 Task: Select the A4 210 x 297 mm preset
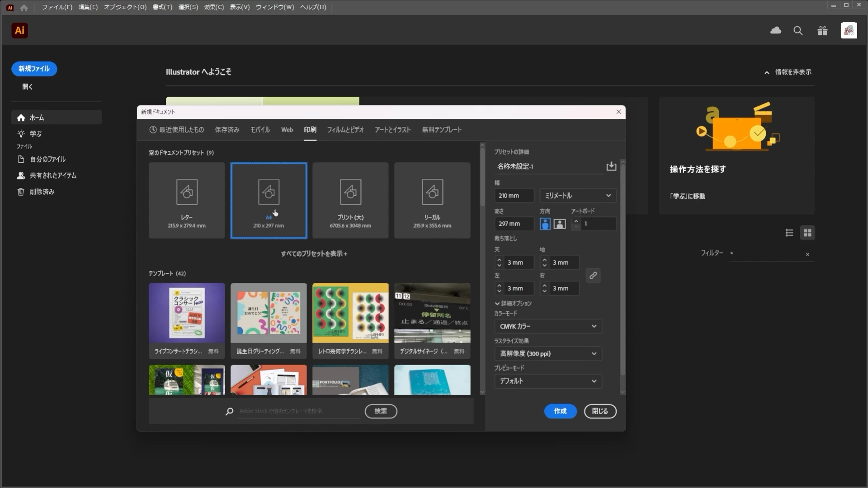(269, 200)
